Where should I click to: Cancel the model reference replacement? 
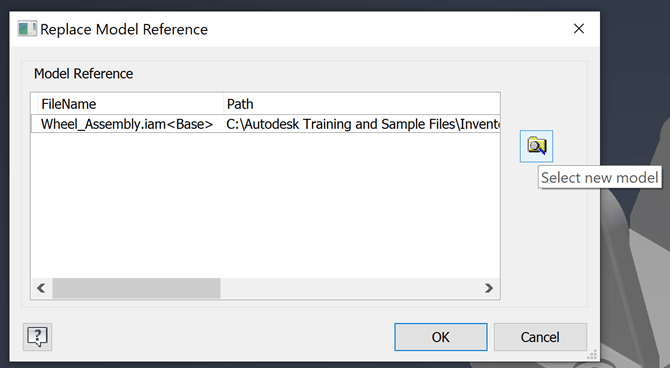540,337
